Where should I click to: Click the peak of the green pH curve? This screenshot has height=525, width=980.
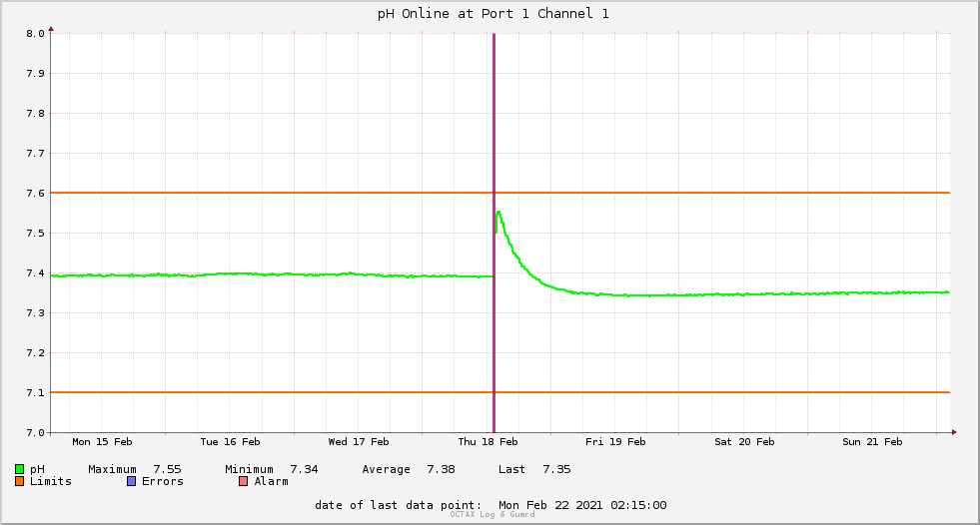pyautogui.click(x=498, y=213)
